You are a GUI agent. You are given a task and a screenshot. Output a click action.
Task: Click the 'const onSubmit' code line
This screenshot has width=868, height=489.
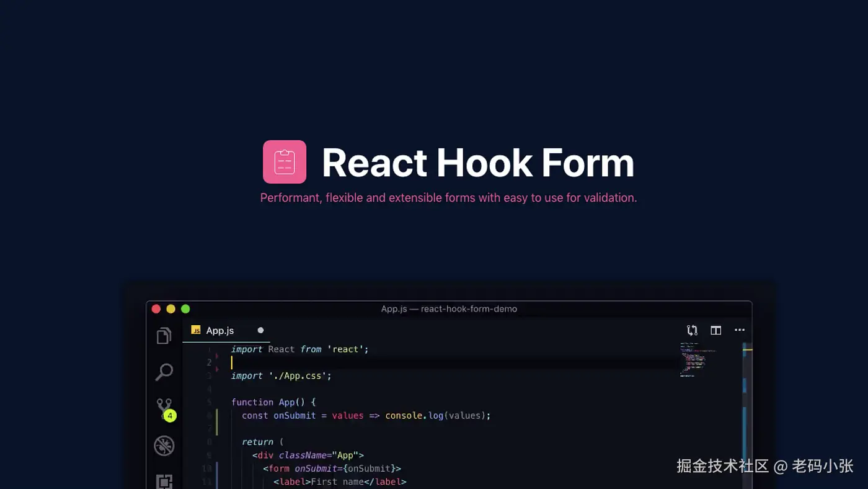366,416
